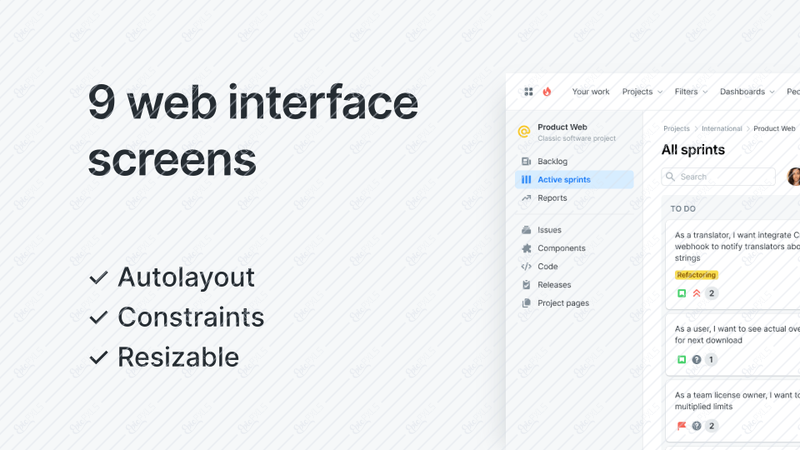
Task: Expand the Projects dropdown menu
Action: [x=642, y=92]
